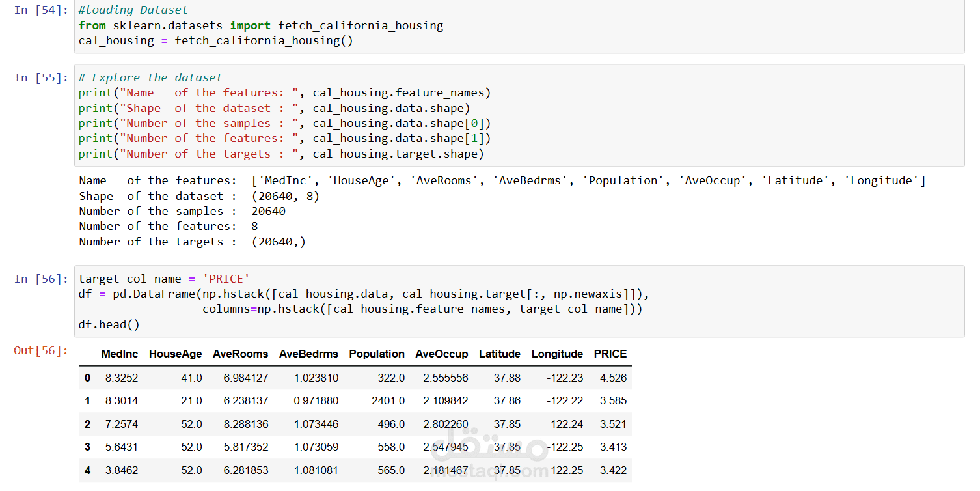Click the AveOccup column header

pos(441,354)
